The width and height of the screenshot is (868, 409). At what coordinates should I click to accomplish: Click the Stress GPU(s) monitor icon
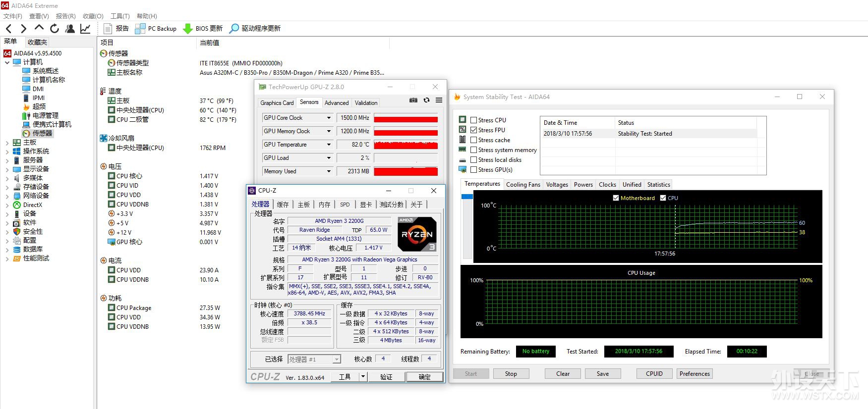463,169
